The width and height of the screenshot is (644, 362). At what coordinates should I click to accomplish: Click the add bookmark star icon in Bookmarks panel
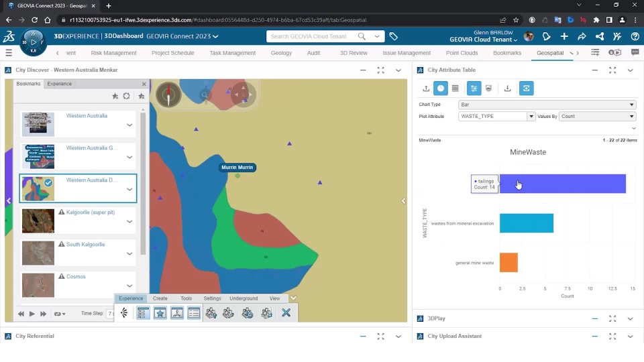(115, 96)
